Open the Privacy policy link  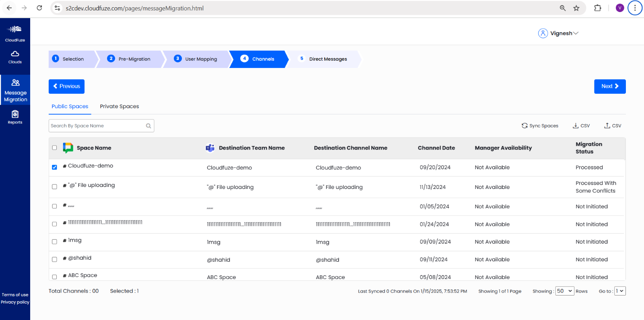[15, 302]
